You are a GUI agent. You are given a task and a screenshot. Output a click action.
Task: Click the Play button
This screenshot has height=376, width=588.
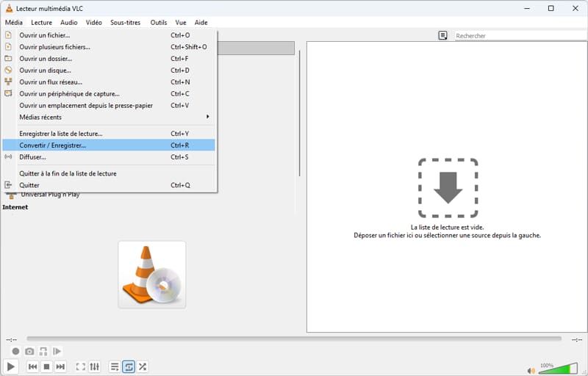[10, 366]
